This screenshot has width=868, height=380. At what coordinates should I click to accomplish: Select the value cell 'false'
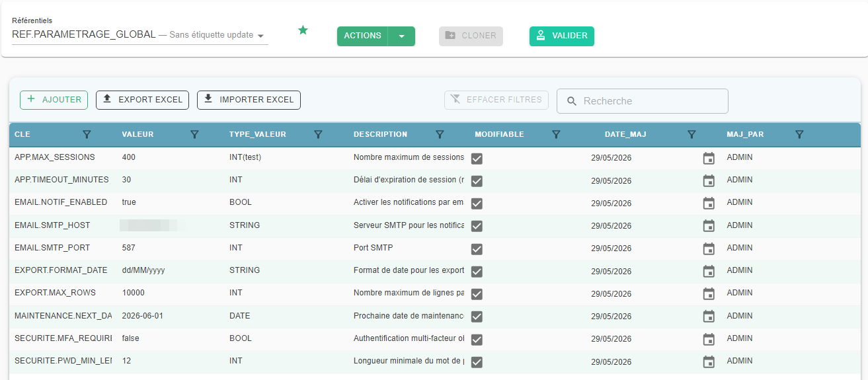pos(131,338)
